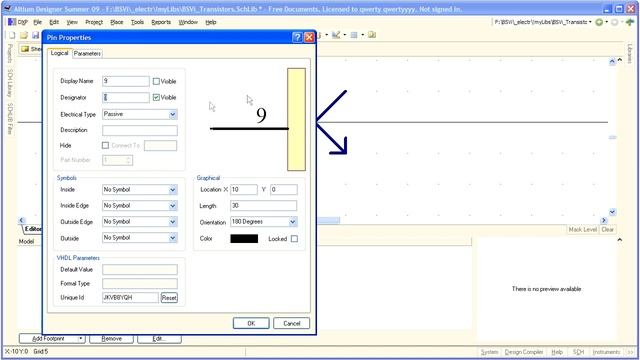The width and height of the screenshot is (640, 360).
Task: Open the Instruments status bar panel
Action: click(606, 352)
